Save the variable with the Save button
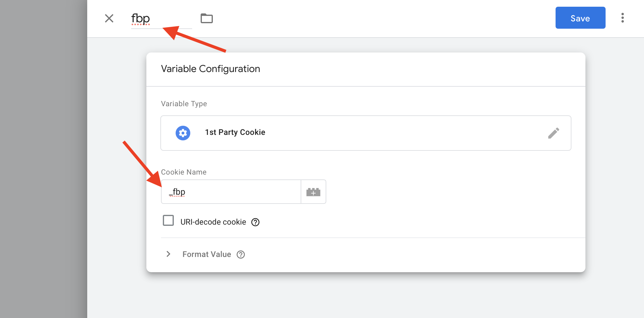 (580, 18)
